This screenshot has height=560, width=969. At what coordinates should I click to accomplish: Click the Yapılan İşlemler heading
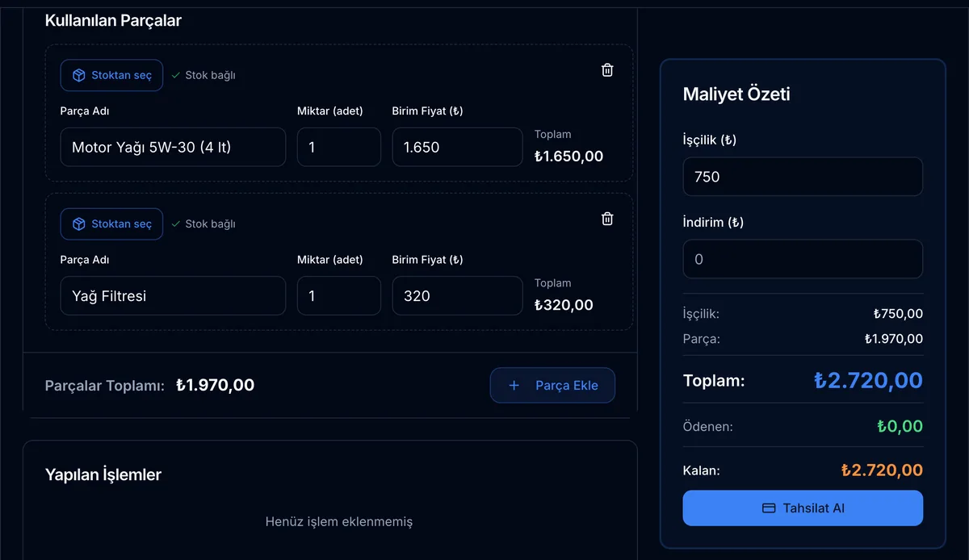pyautogui.click(x=103, y=474)
